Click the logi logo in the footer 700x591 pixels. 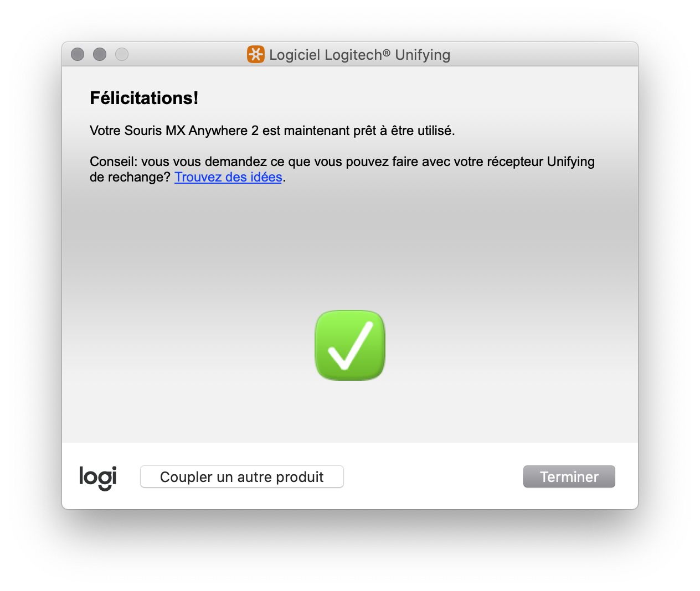[x=98, y=478]
